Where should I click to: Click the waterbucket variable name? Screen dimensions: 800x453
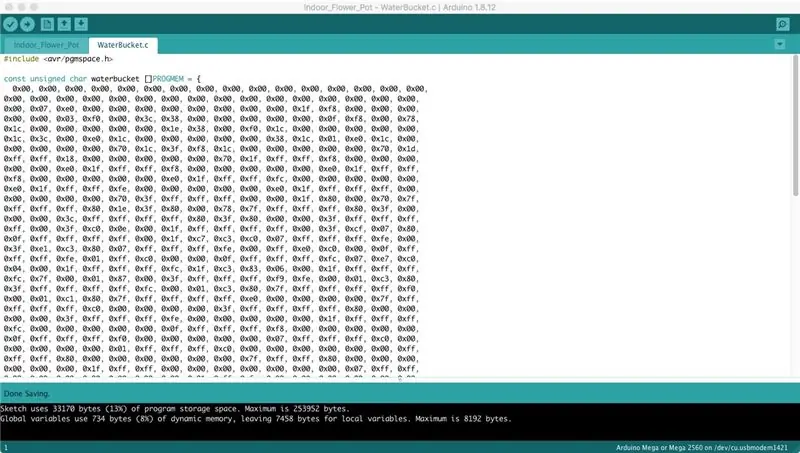[x=115, y=79]
